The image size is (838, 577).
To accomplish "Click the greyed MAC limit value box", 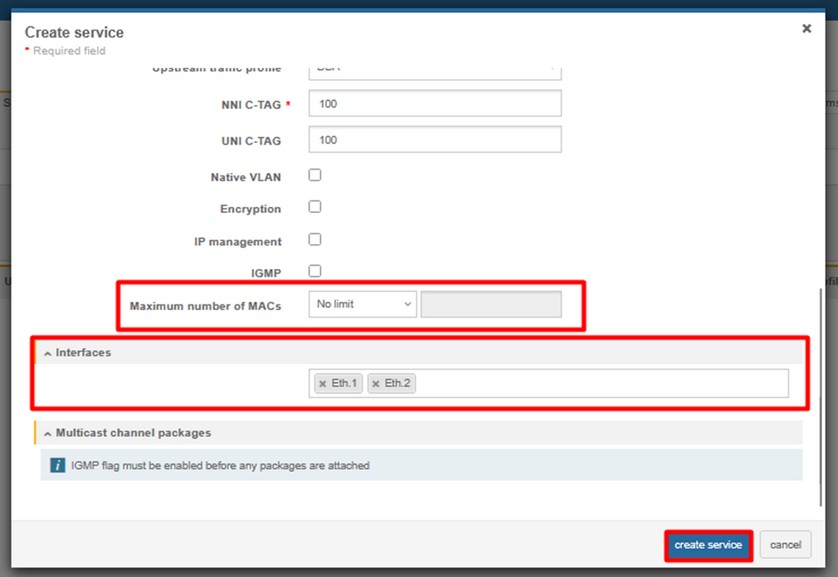I will 491,304.
